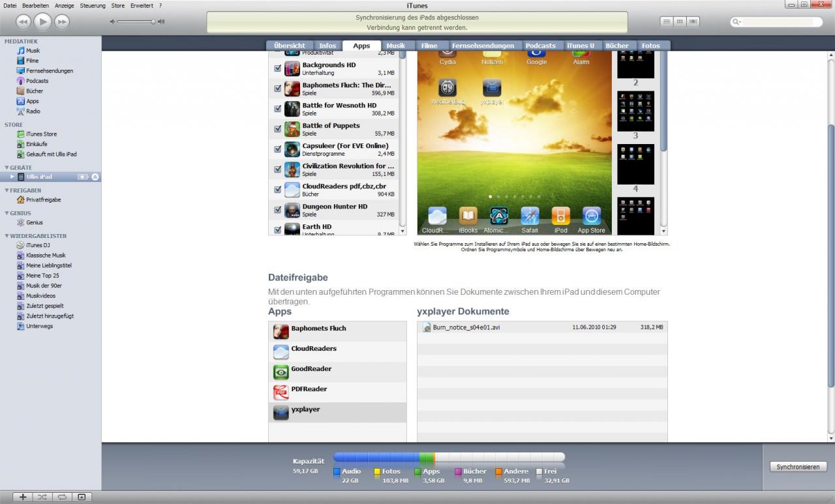Click the search field
835x504 pixels.
[x=776, y=22]
